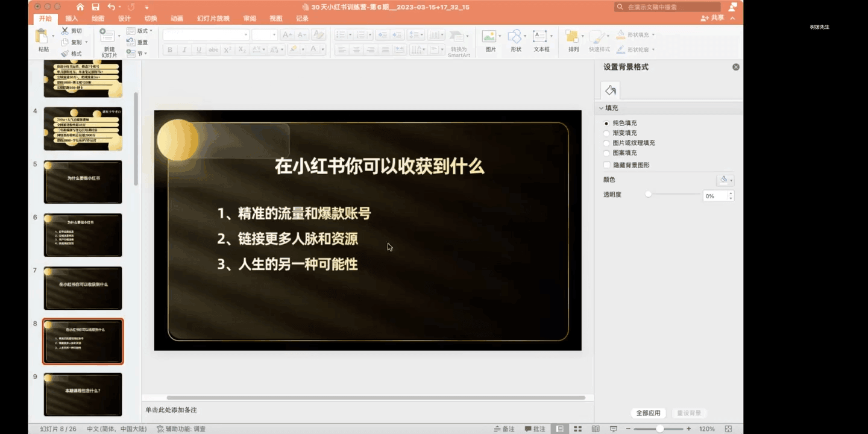868x434 pixels.
Task: Center align the text
Action: tap(356, 49)
